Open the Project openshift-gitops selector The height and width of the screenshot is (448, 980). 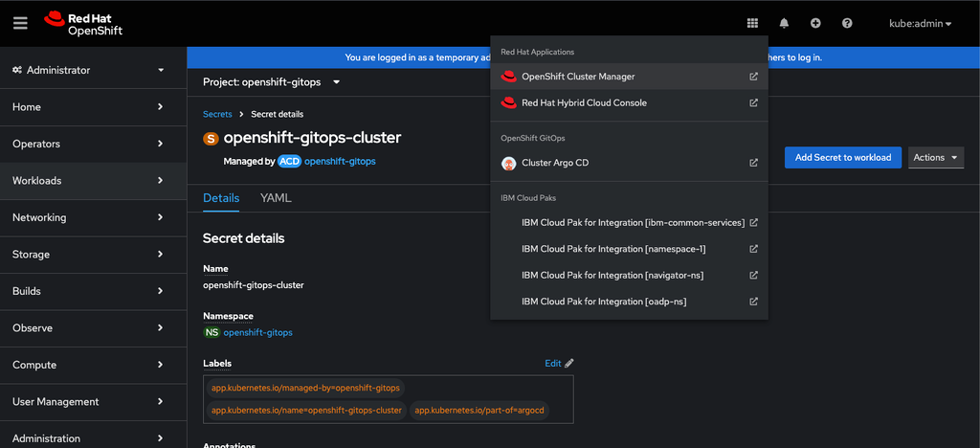[x=272, y=82]
